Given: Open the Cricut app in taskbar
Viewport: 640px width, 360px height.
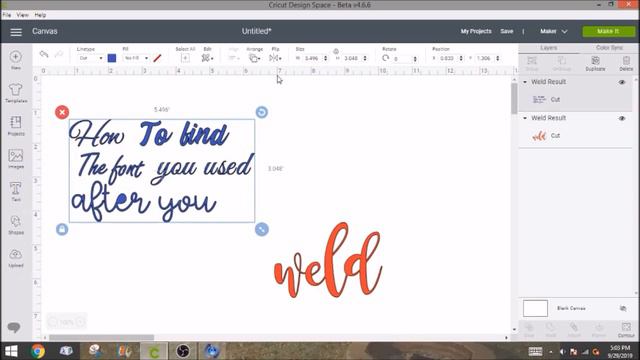Looking at the screenshot, I should tap(153, 351).
